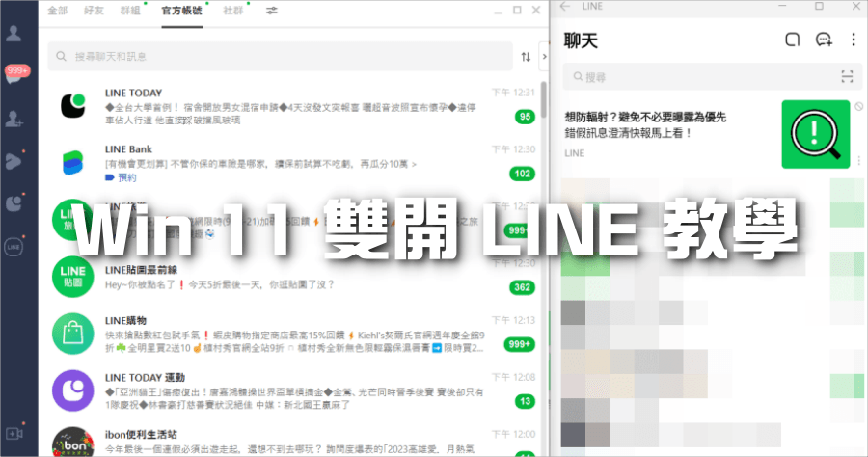868x457 pixels.
Task: Expand the side panel chevron beside sort
Action: (x=544, y=57)
